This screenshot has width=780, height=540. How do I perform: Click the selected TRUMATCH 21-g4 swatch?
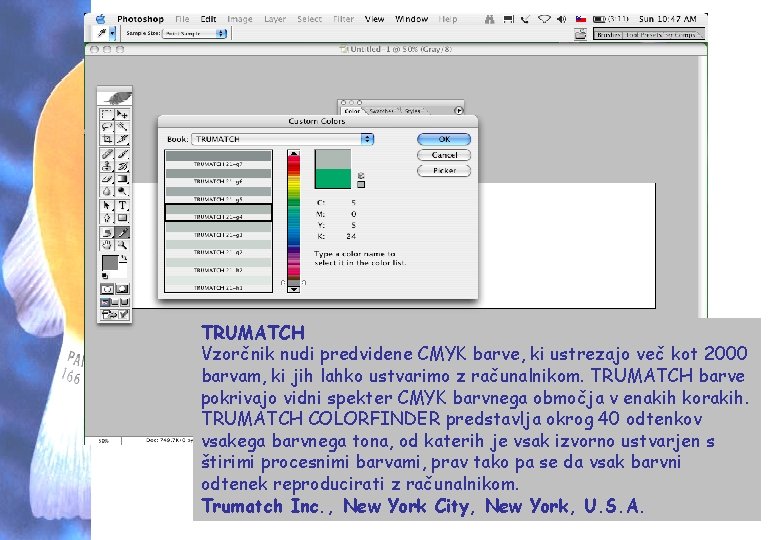[218, 212]
